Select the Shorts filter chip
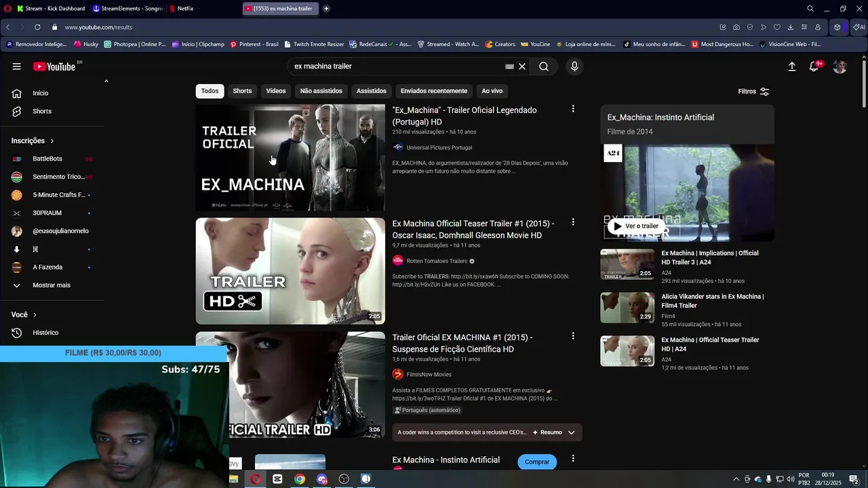 click(242, 91)
